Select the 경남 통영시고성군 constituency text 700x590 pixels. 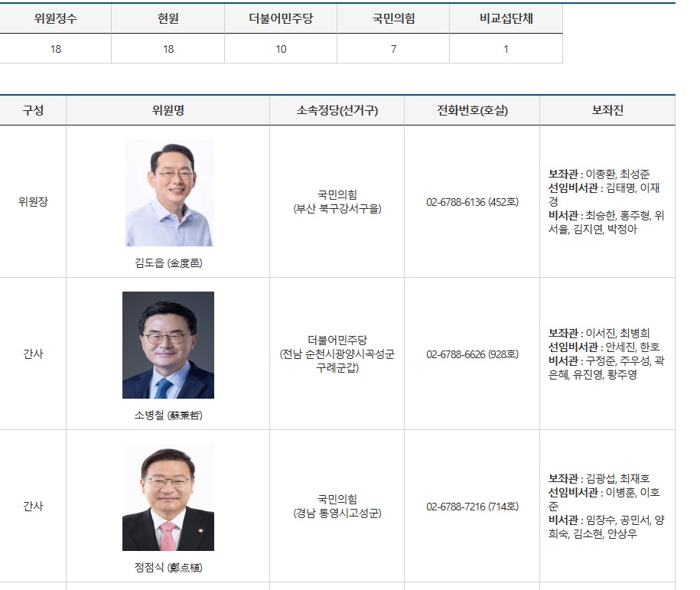pos(337,513)
